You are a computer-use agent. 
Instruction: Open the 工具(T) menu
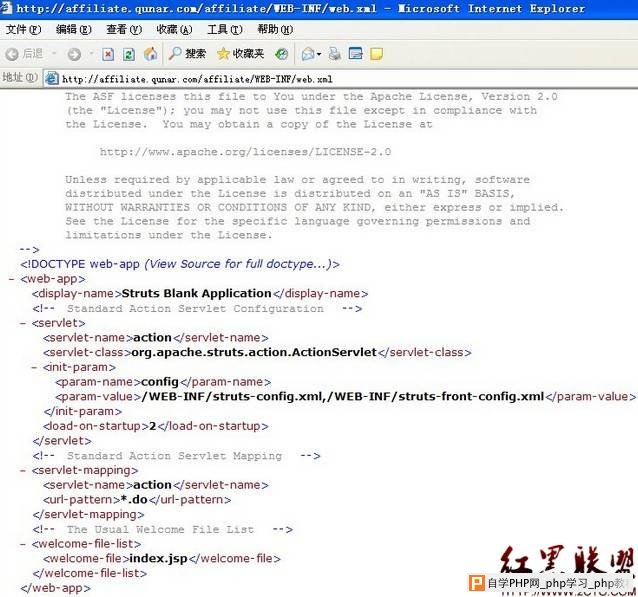225,30
